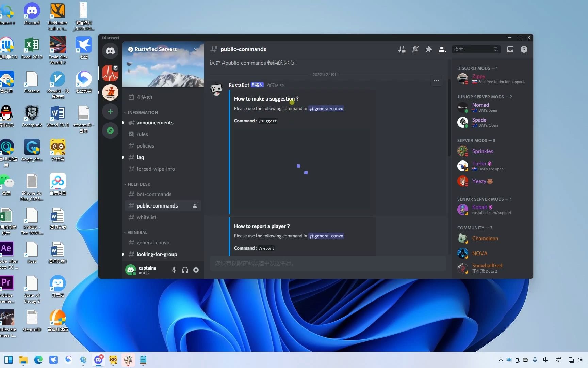Open the Rustafied Servers dropdown menu
Image resolution: width=588 pixels, height=368 pixels.
pyautogui.click(x=163, y=49)
